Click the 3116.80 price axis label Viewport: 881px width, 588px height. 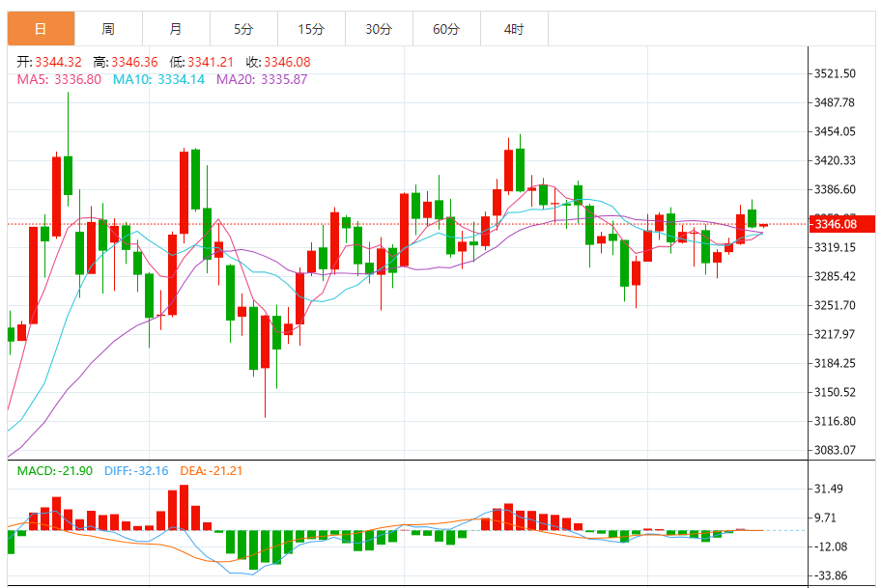(835, 421)
